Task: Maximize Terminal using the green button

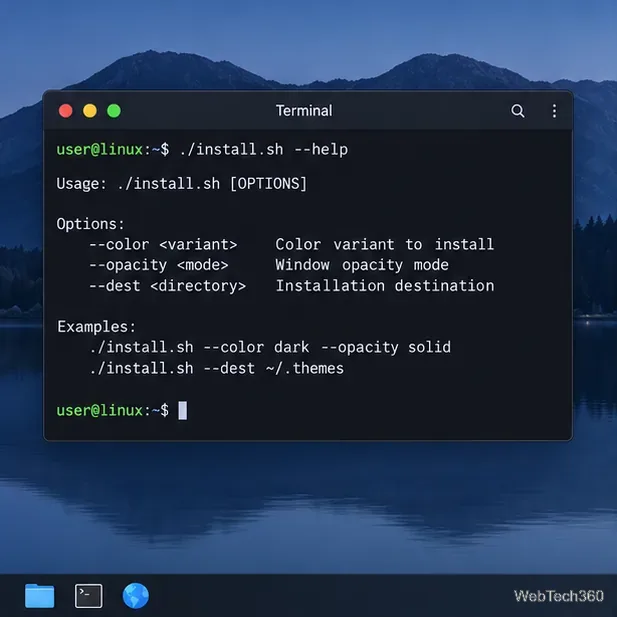Action: [114, 111]
